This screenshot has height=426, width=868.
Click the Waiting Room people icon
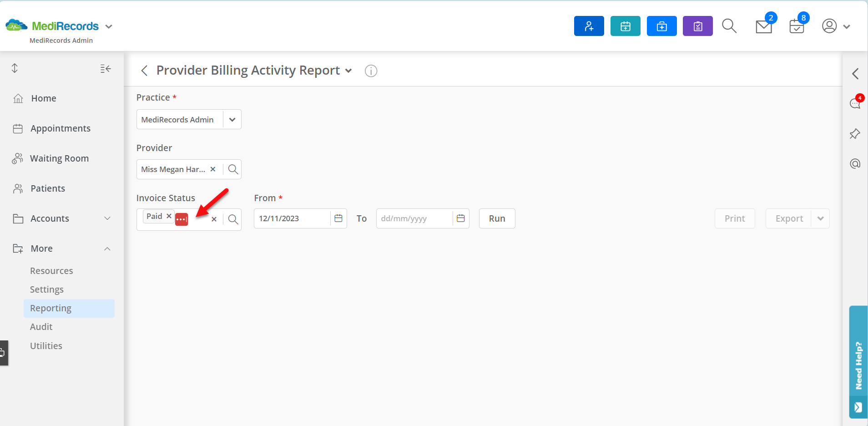click(17, 158)
